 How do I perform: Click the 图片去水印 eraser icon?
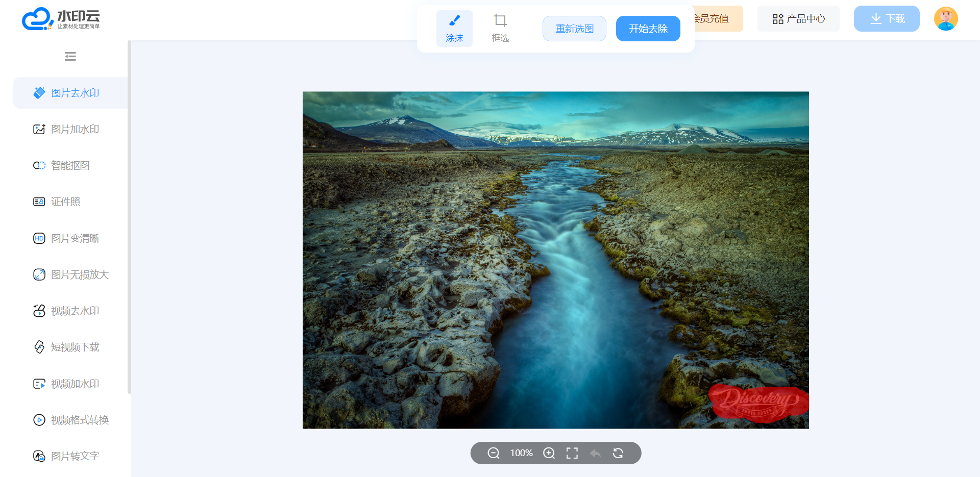click(39, 93)
